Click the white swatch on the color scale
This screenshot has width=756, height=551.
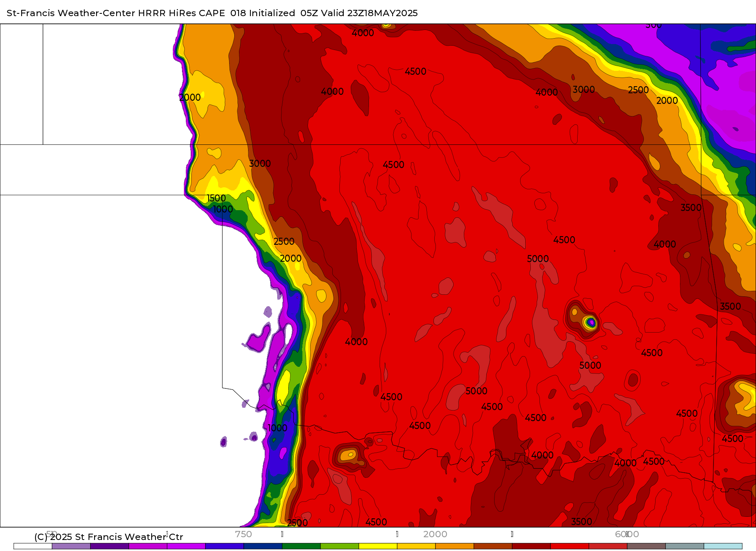coord(33,546)
